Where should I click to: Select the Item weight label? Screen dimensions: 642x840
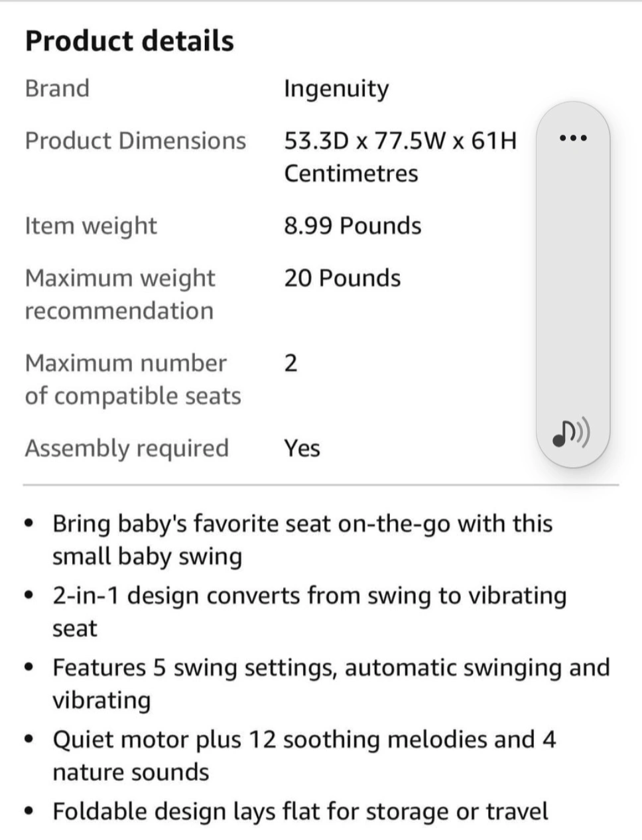tap(91, 226)
